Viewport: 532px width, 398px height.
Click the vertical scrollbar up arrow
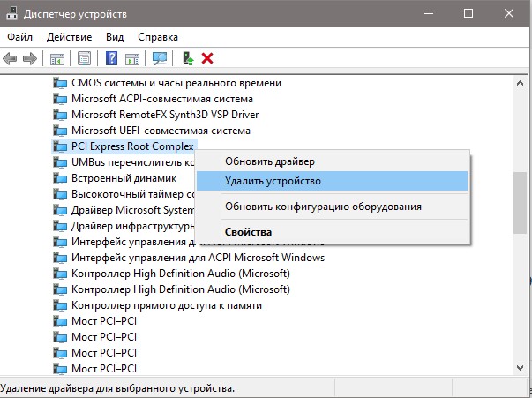coord(520,83)
